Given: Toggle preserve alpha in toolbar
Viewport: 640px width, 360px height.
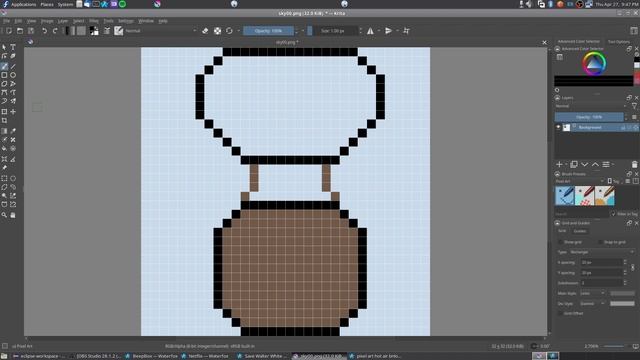Looking at the screenshot, I should click(218, 31).
